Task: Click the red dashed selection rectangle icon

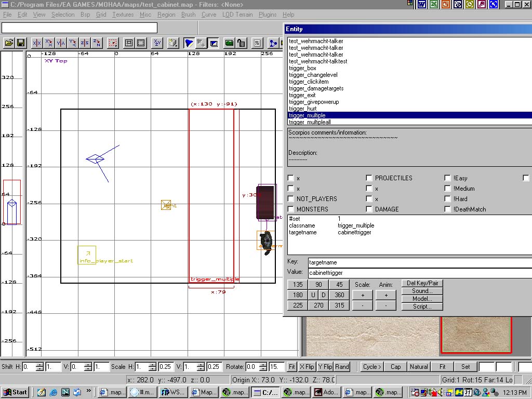Action: pos(112,43)
